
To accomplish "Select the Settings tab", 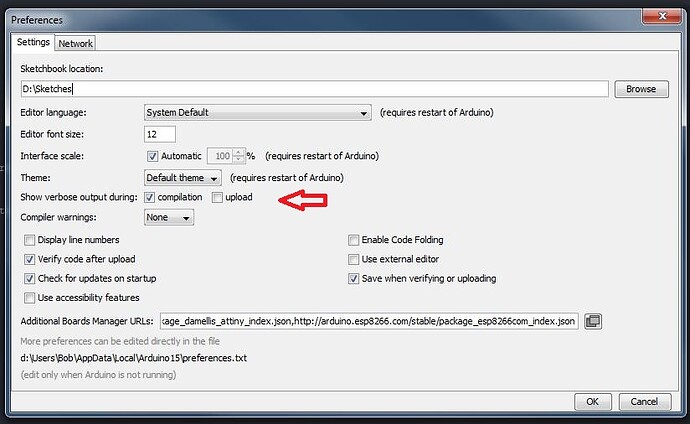I will [33, 42].
